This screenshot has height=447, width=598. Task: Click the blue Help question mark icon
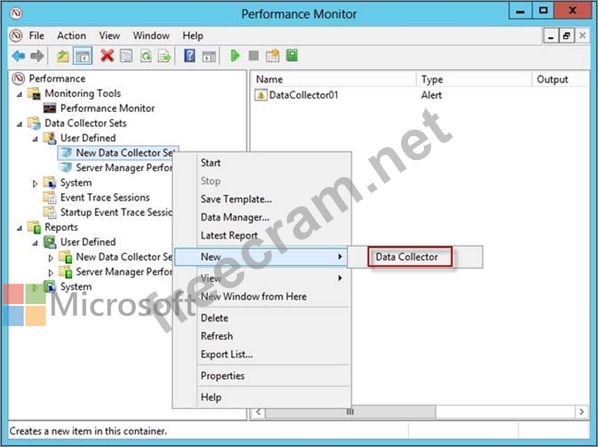(190, 56)
